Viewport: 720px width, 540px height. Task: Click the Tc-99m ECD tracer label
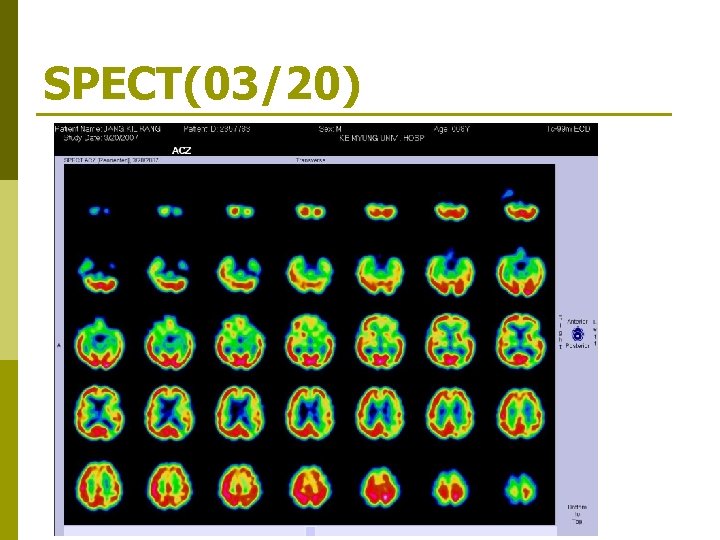[568, 129]
